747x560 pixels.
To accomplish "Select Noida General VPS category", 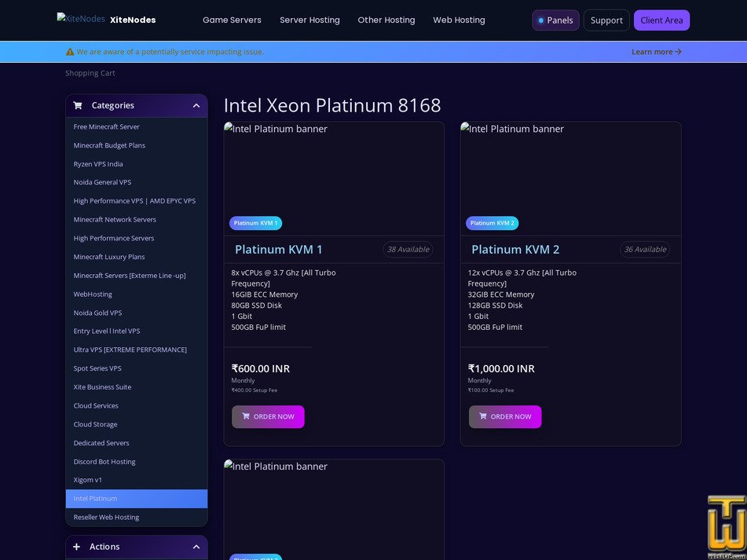I will pos(136,182).
